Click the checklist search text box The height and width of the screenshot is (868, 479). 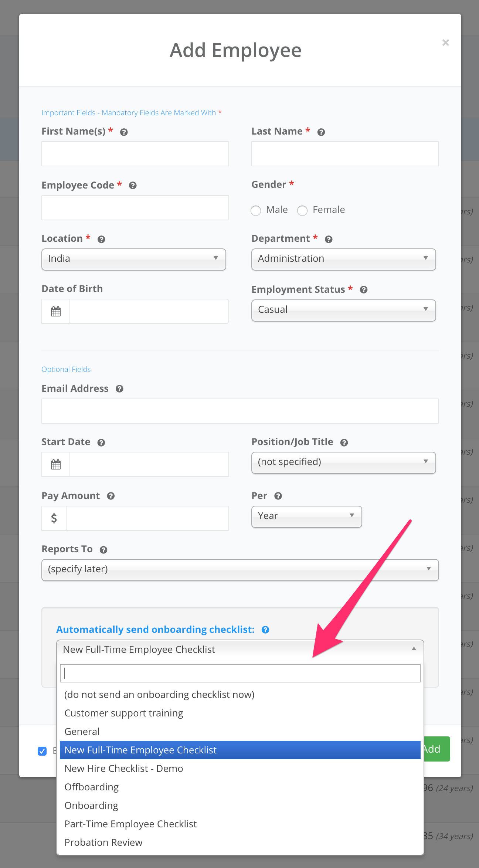click(240, 673)
